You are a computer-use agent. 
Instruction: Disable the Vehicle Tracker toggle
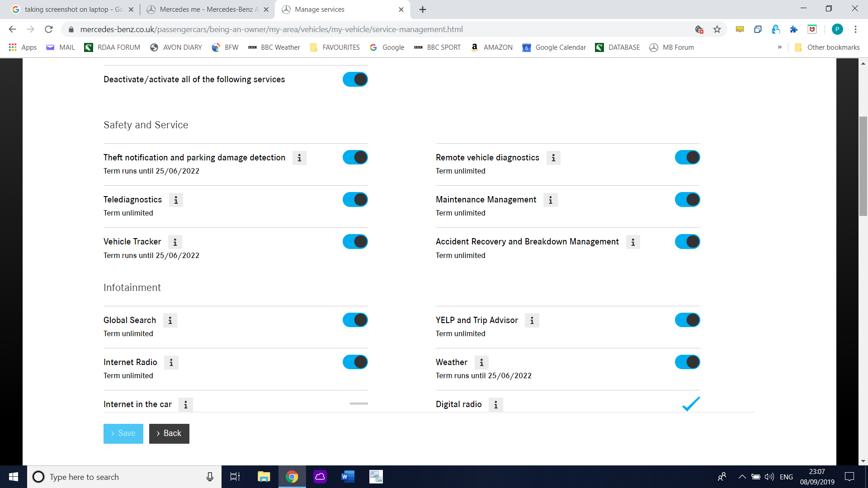tap(355, 242)
